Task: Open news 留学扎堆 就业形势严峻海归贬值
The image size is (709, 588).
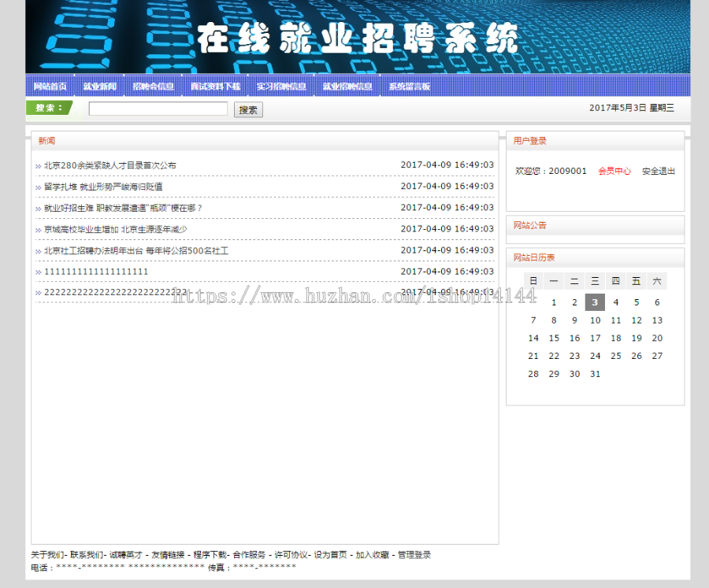Action: click(x=103, y=187)
